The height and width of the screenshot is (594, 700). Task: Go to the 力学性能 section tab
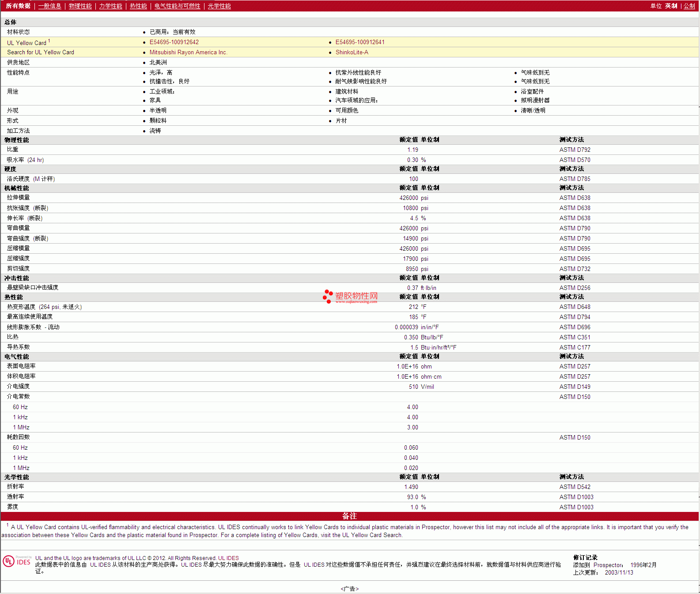[110, 6]
